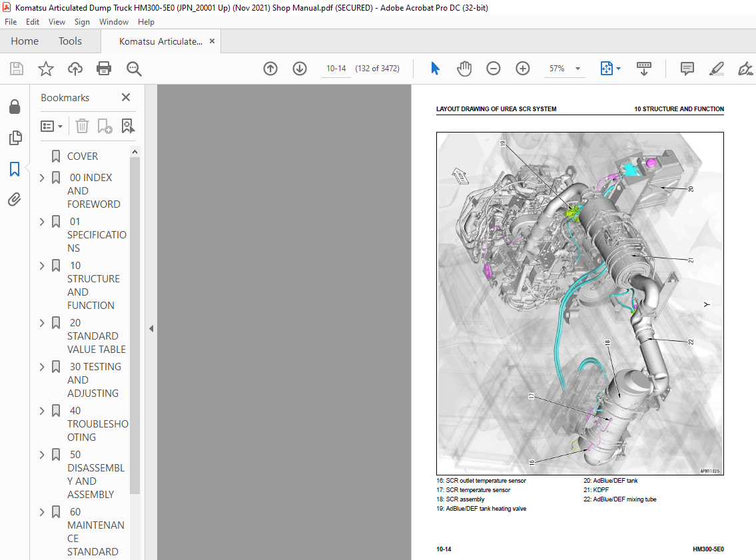Expand 30 TESTING AND ADJUSTING bookmark
Image resolution: width=756 pixels, height=560 pixels.
pyautogui.click(x=42, y=367)
